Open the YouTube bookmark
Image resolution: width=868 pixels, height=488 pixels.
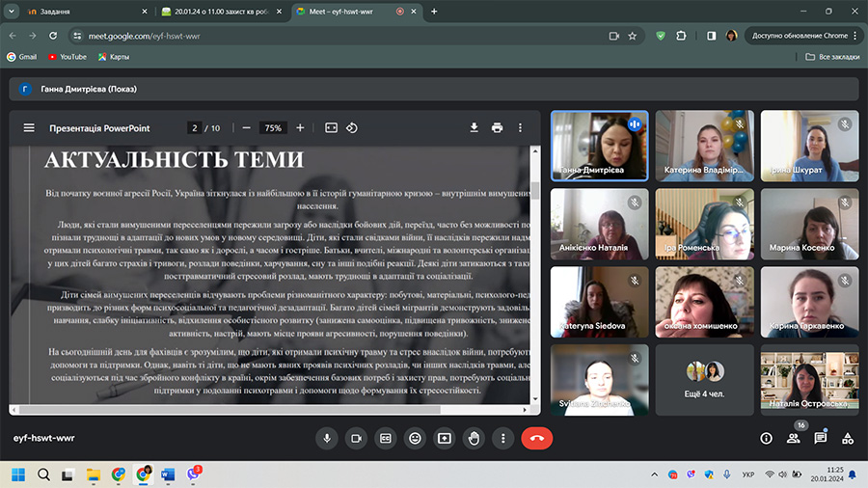point(67,57)
